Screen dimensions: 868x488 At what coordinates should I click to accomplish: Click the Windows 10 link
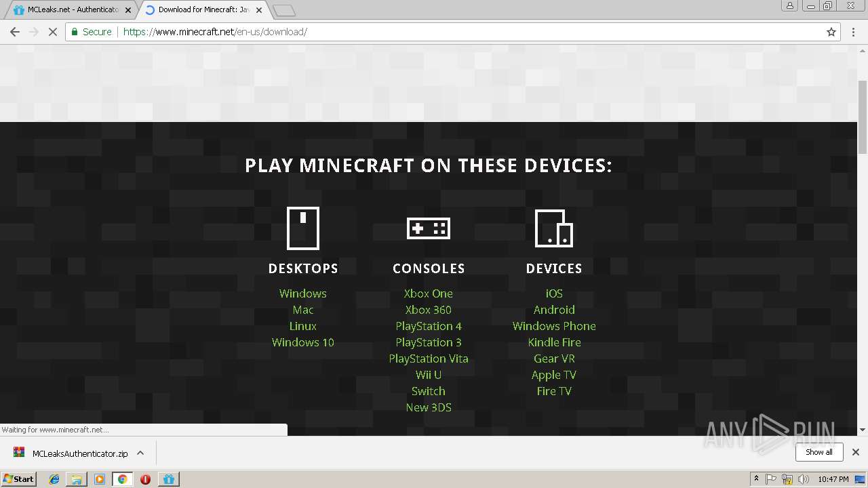(x=303, y=342)
